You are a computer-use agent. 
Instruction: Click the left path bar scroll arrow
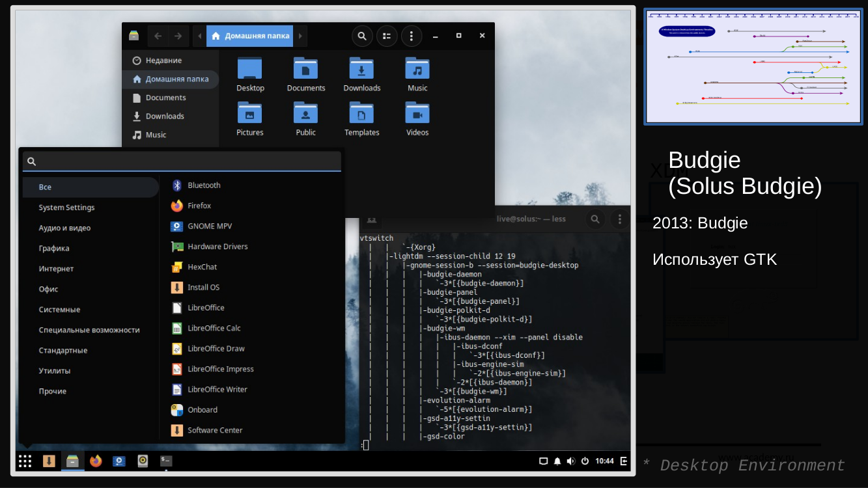[x=199, y=36]
